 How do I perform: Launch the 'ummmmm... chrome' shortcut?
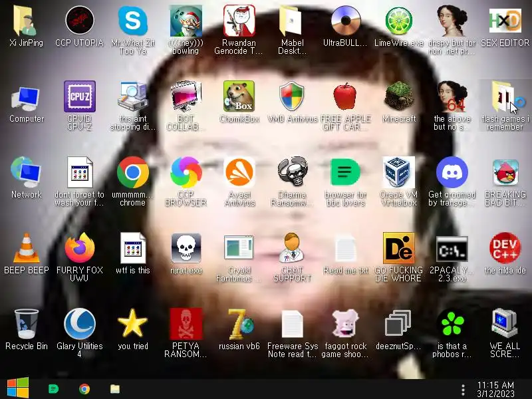pos(132,172)
